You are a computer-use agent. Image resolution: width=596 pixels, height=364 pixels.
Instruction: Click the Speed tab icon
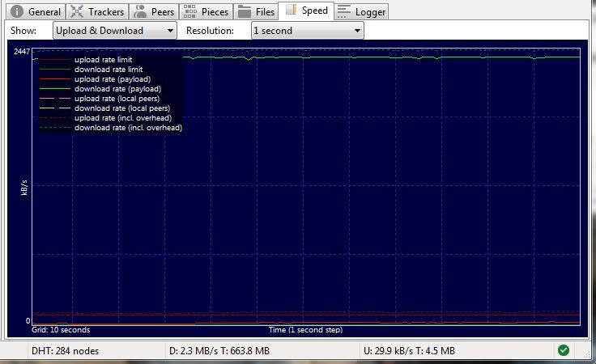tap(291, 10)
